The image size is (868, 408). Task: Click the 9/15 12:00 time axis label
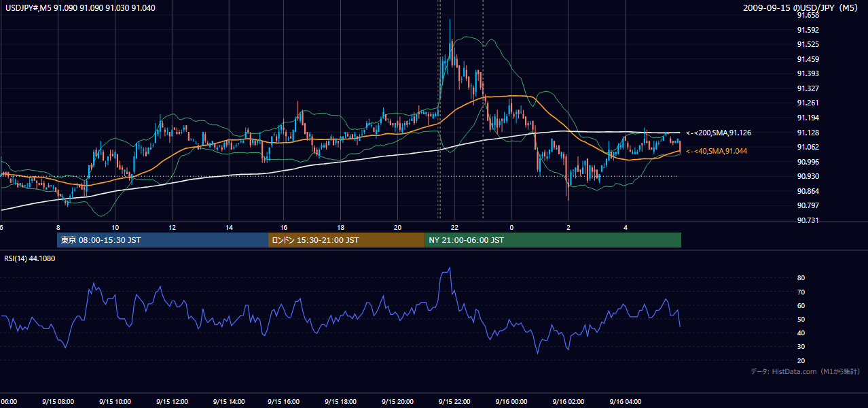click(172, 401)
